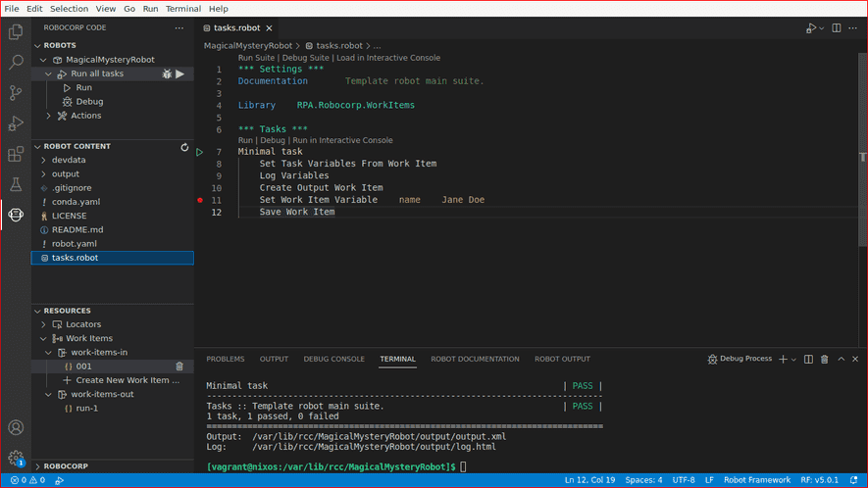Collapse the work-items-in folder
This screenshot has height=488, width=868.
[49, 353]
